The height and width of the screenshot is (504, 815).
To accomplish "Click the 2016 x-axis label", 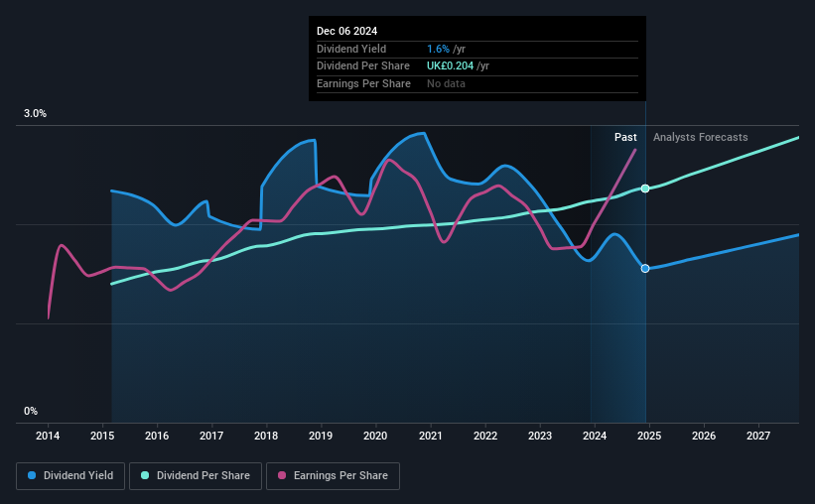I will pyautogui.click(x=157, y=436).
